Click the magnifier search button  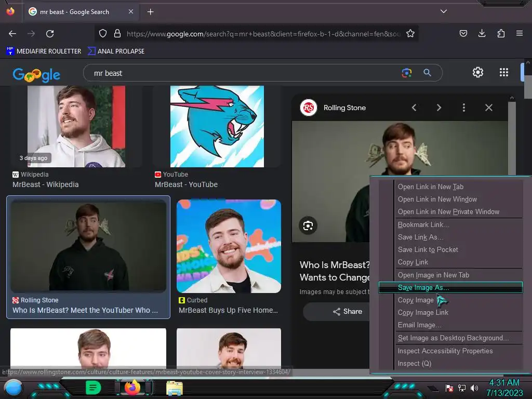(427, 73)
